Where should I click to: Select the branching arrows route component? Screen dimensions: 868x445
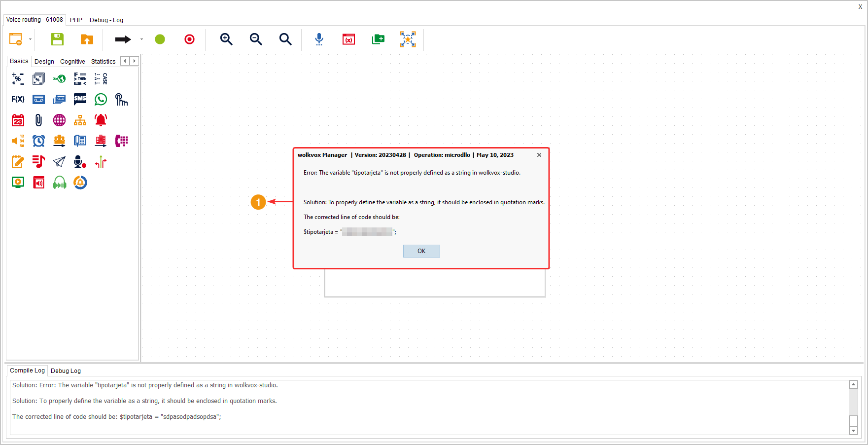101,161
